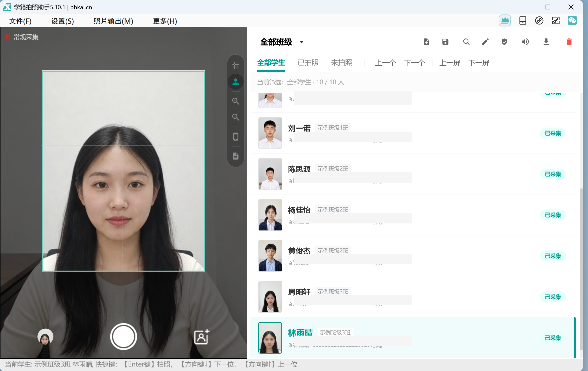Click the phone camera icon in preview toolbar
The height and width of the screenshot is (371, 588).
click(x=235, y=137)
